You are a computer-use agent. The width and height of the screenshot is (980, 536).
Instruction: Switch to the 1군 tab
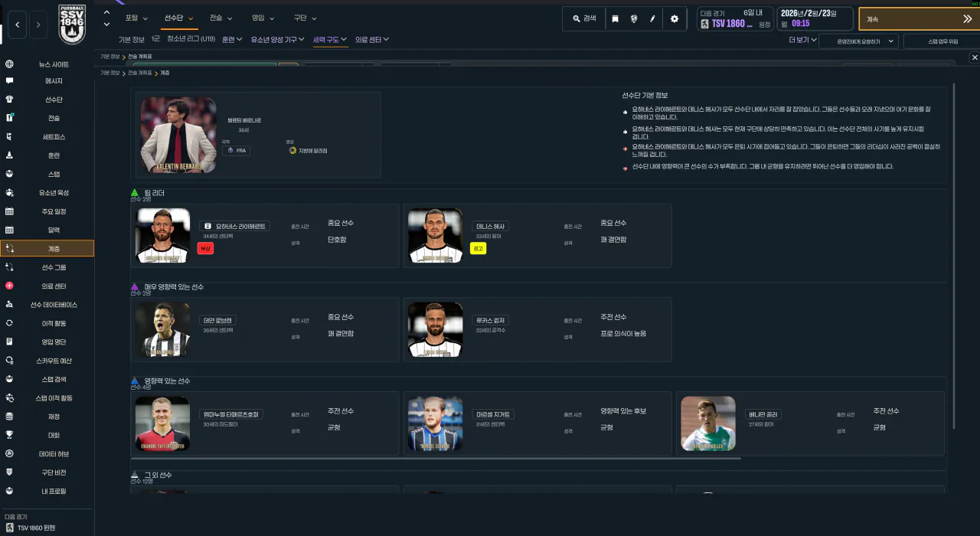155,39
